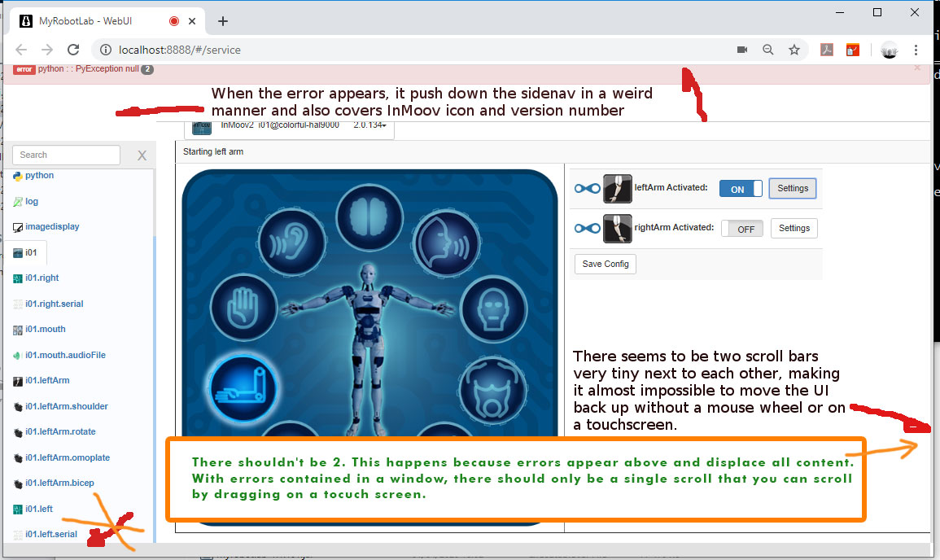This screenshot has width=940, height=560.
Task: Open the i01.right service
Action: click(x=42, y=278)
